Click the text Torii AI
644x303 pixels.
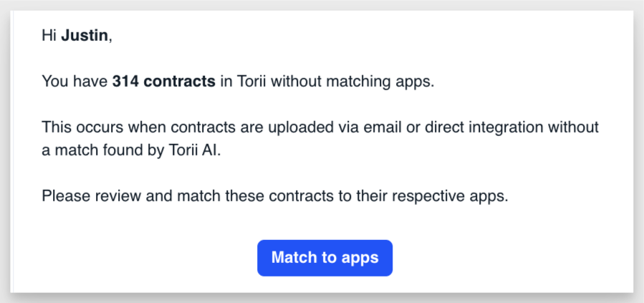click(x=195, y=150)
